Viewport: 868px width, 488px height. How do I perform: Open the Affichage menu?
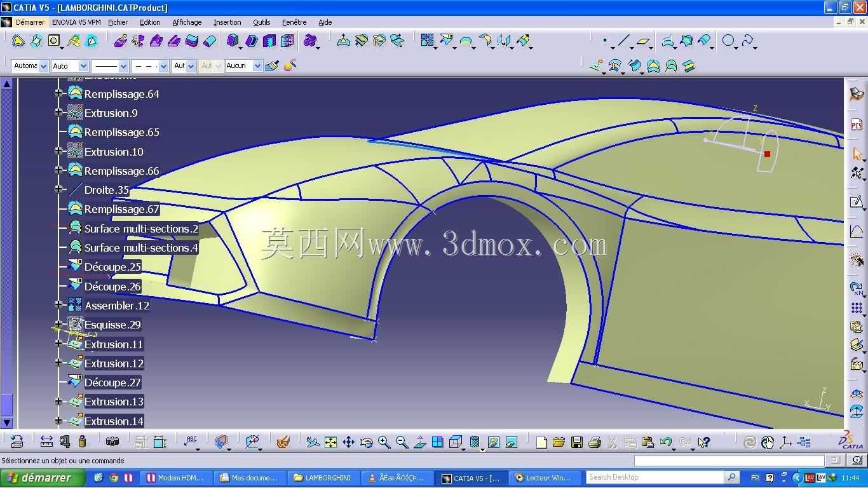click(187, 22)
